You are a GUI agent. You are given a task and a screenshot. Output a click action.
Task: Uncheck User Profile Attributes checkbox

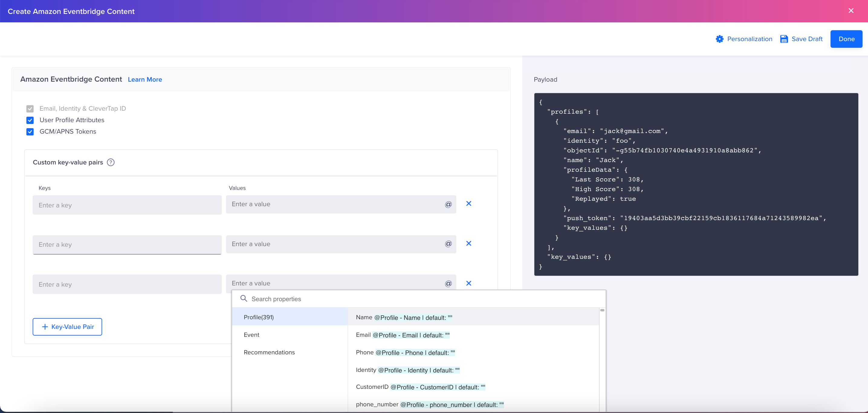30,120
